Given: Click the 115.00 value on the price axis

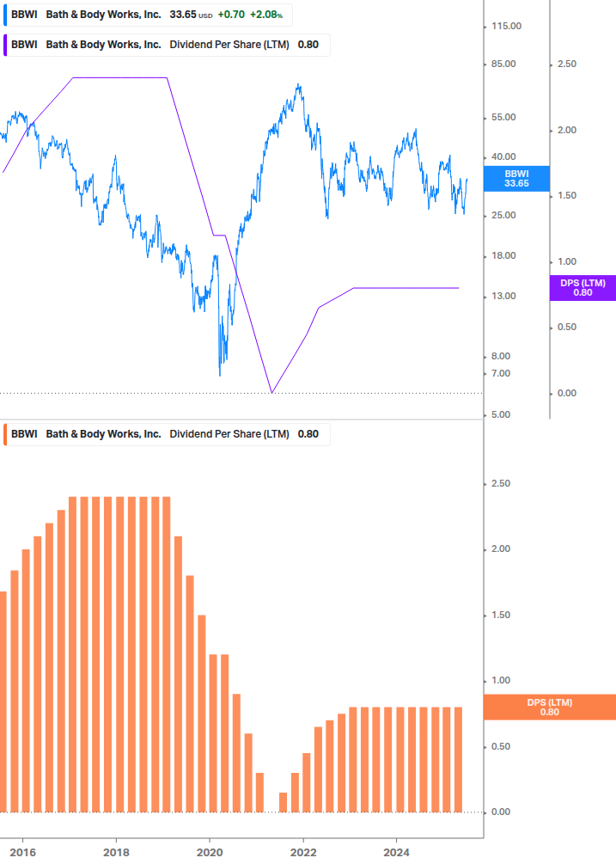Looking at the screenshot, I should coord(506,26).
